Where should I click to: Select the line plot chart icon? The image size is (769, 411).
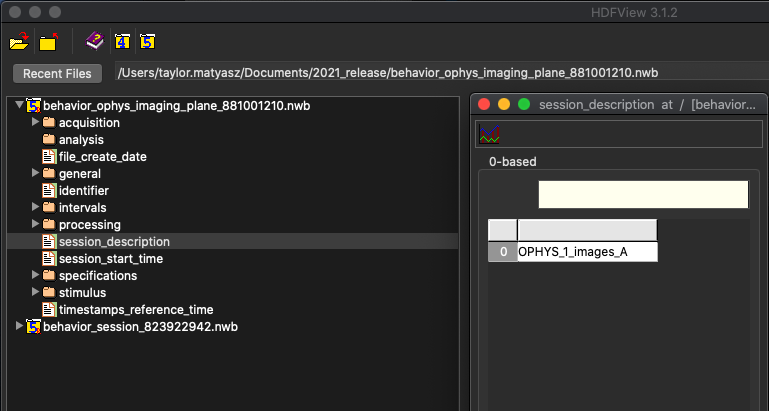click(x=489, y=134)
